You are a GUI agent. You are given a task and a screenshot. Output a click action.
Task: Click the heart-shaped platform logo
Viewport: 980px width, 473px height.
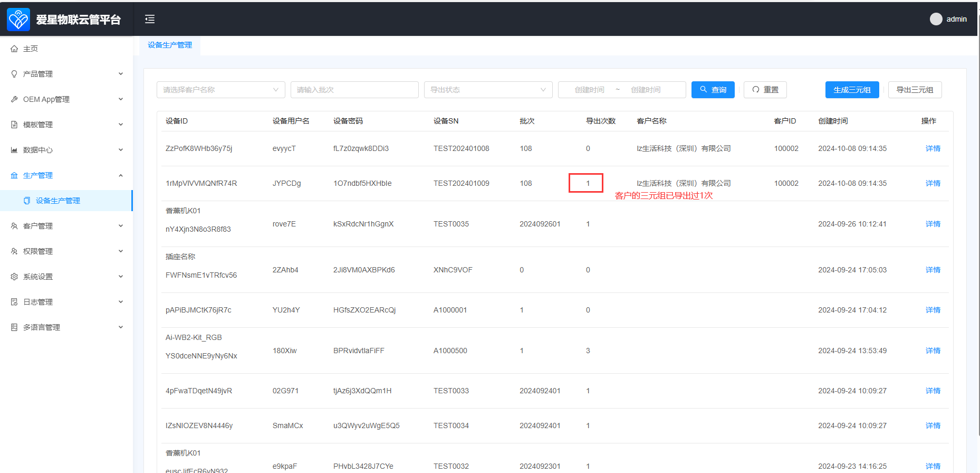coord(18,20)
